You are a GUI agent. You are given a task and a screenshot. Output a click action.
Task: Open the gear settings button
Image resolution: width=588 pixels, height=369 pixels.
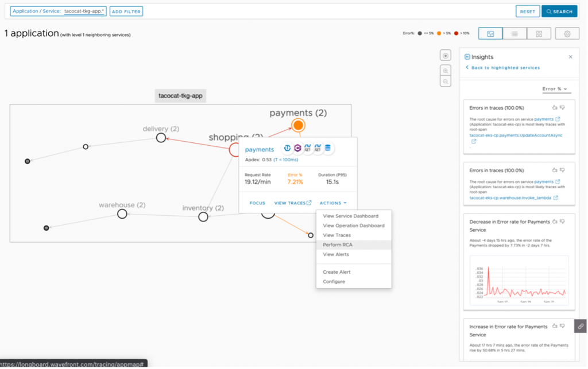[567, 34]
